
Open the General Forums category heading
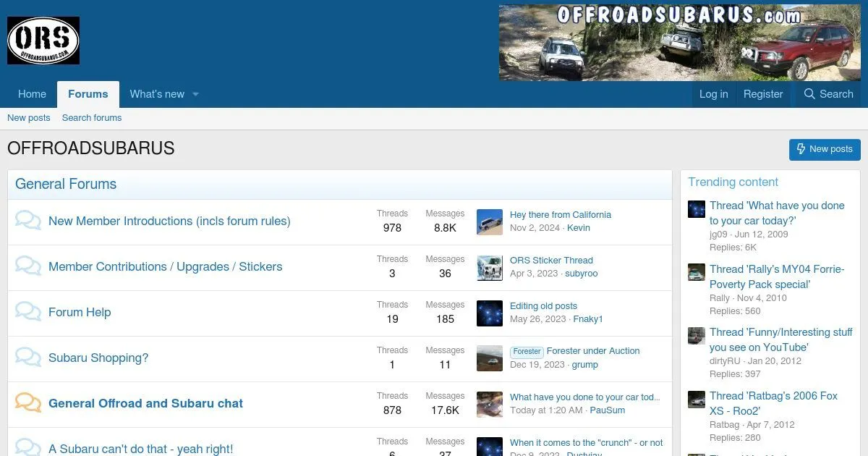(x=66, y=184)
